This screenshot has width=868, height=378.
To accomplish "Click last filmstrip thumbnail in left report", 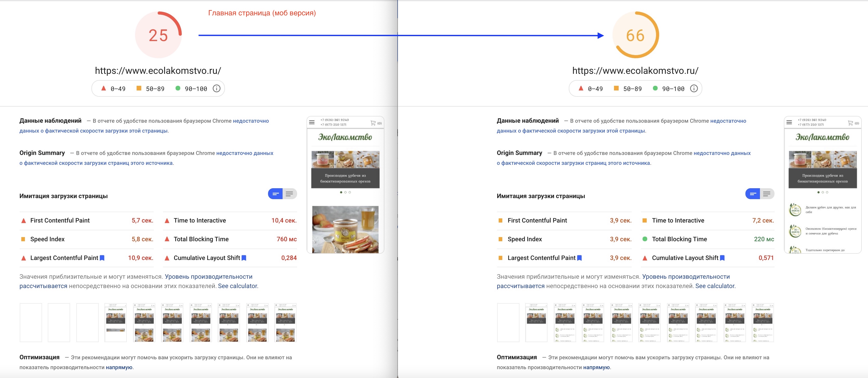I will click(x=285, y=322).
